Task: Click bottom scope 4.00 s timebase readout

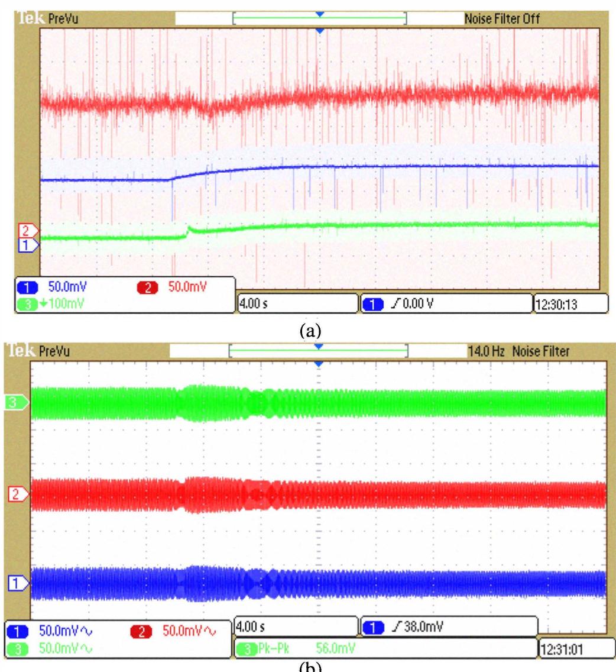Action: pos(251,627)
